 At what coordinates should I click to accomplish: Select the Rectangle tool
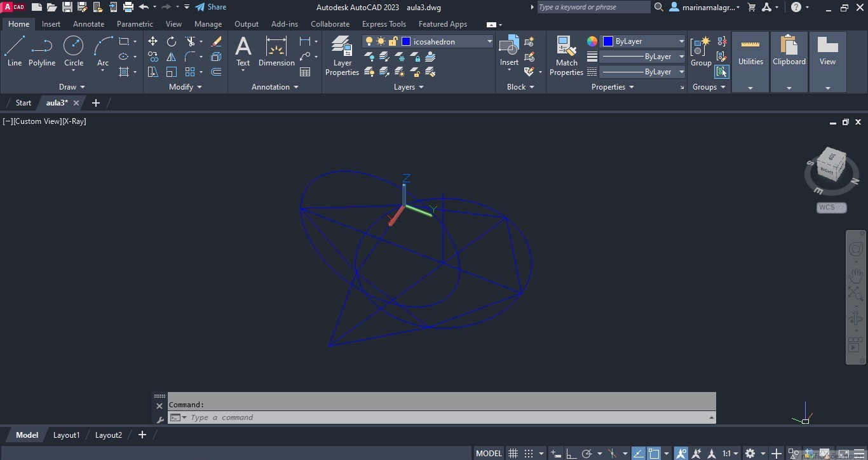(x=124, y=41)
